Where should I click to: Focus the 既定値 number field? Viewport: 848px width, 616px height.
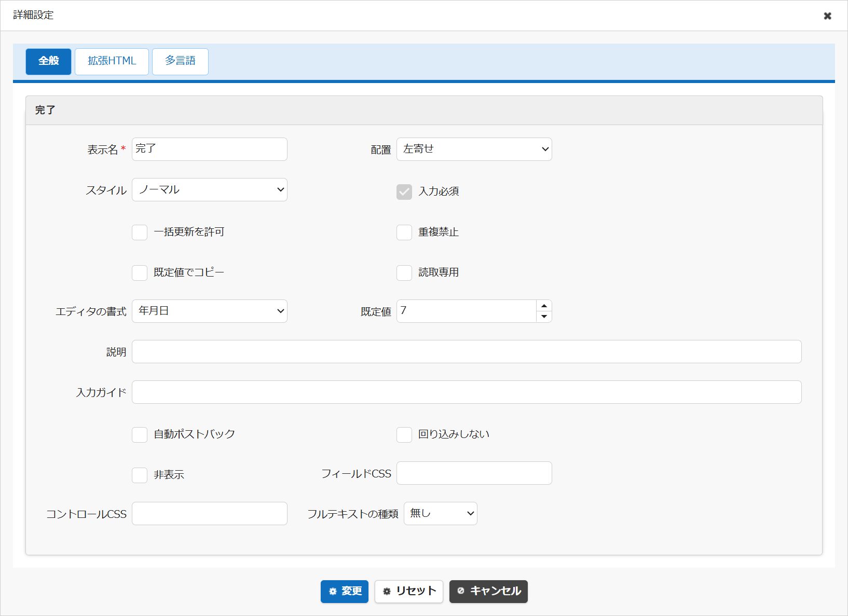pyautogui.click(x=467, y=311)
